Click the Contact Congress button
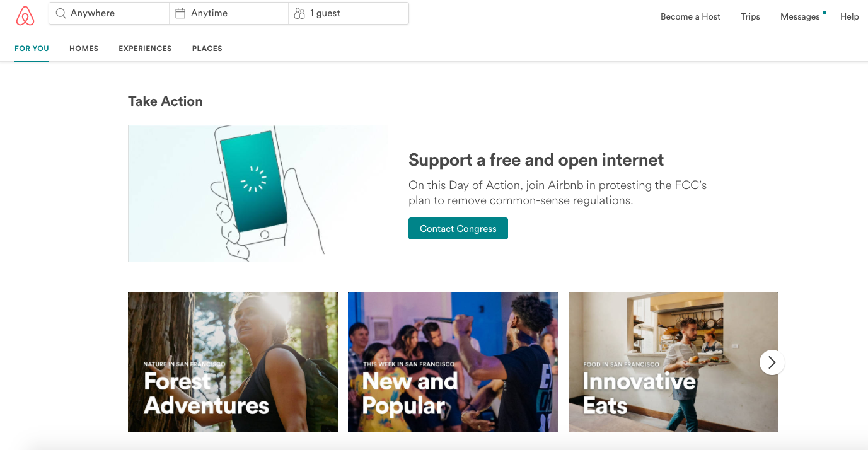 [458, 229]
